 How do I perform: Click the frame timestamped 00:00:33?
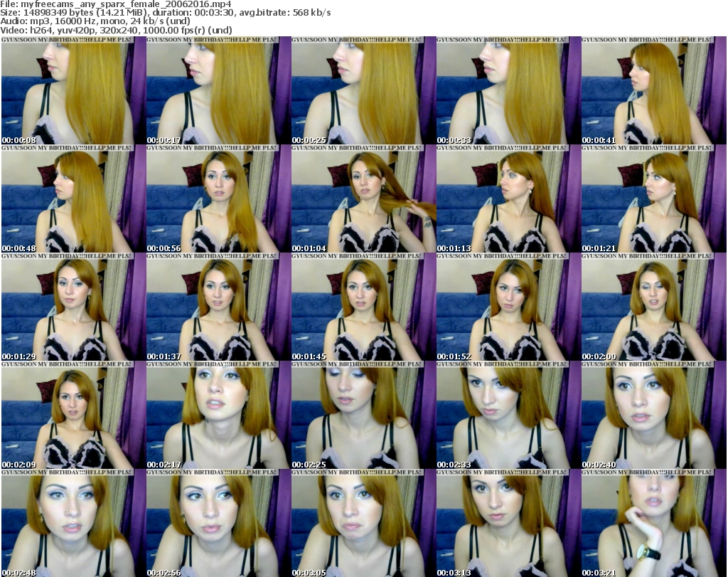click(x=509, y=90)
